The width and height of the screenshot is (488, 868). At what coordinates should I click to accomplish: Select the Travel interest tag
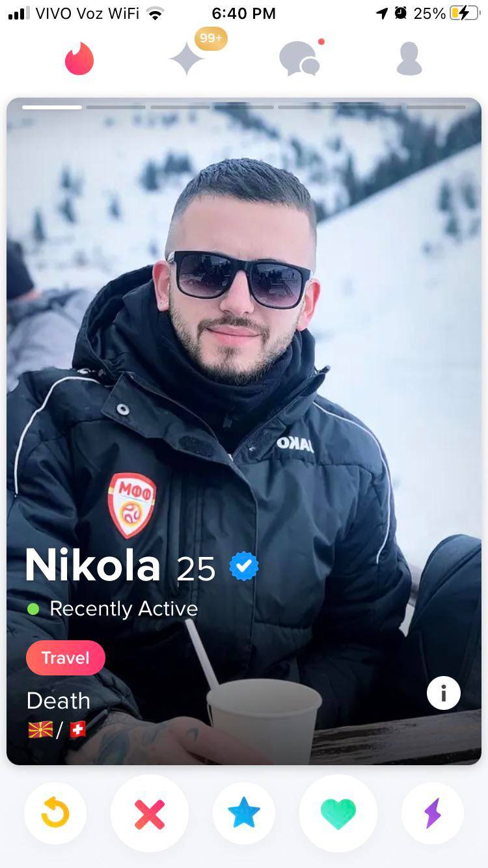click(x=66, y=658)
